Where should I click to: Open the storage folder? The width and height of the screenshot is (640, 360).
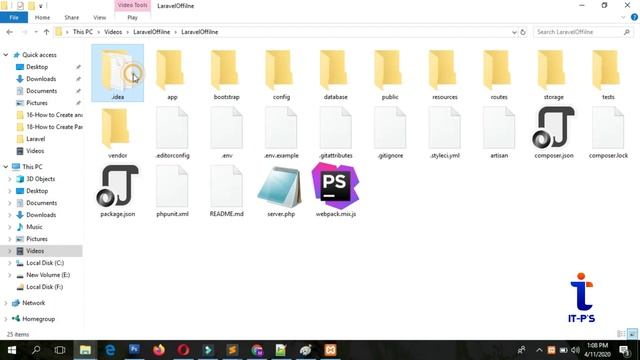click(553, 75)
